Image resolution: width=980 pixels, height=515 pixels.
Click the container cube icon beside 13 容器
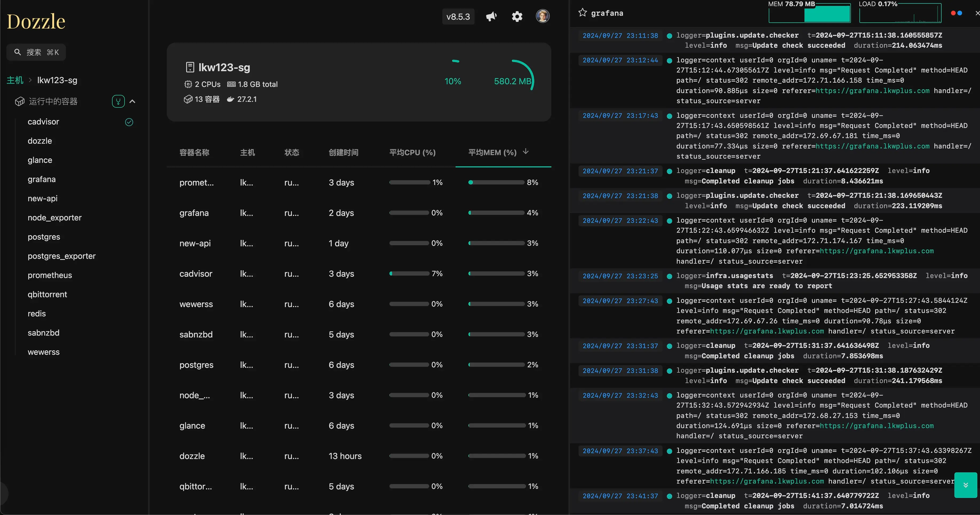click(188, 99)
